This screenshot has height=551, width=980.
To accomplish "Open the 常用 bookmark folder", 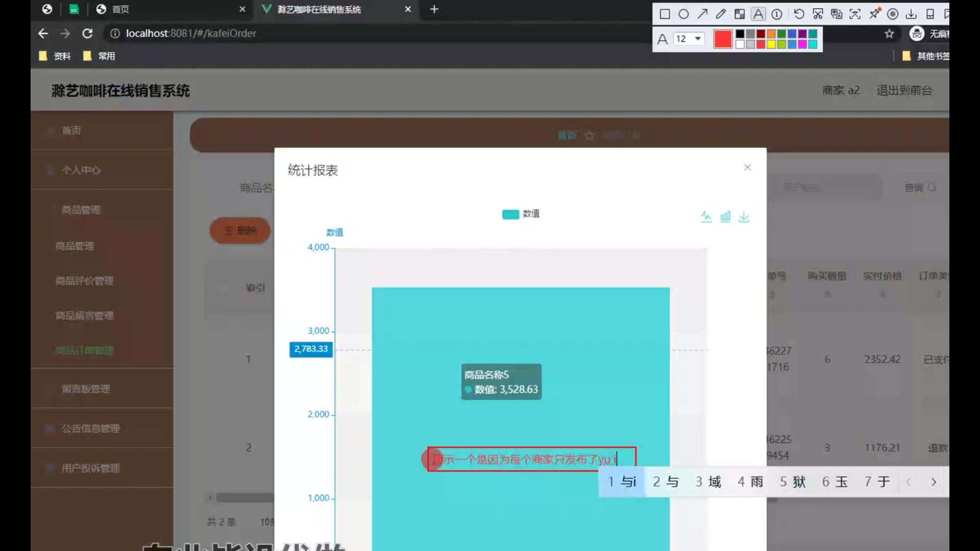I will click(x=99, y=56).
